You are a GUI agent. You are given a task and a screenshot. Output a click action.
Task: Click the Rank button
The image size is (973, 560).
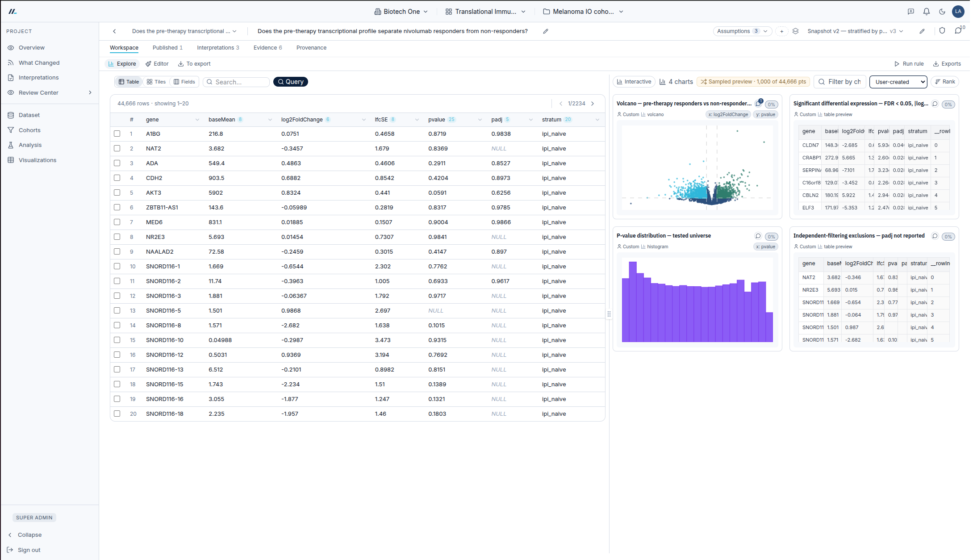[x=945, y=82]
